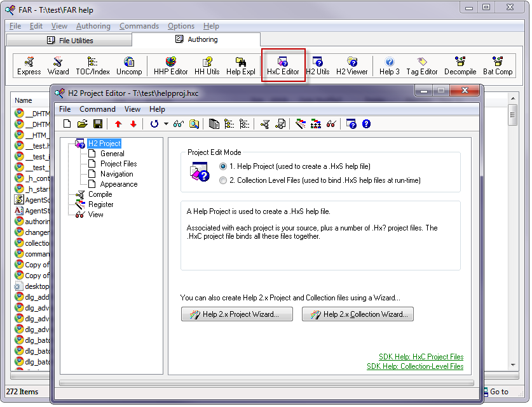Image resolution: width=532 pixels, height=407 pixels.
Task: Click the red move-up arrow icon
Action: coord(118,124)
